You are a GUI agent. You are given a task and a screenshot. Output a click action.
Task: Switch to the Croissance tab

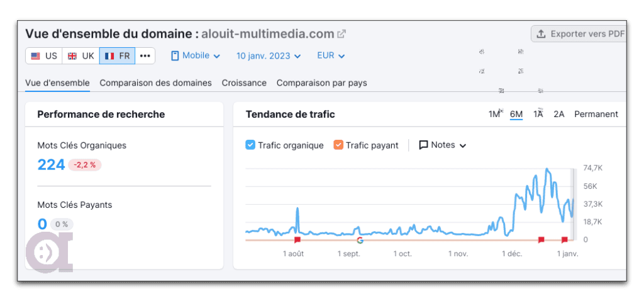[244, 82]
